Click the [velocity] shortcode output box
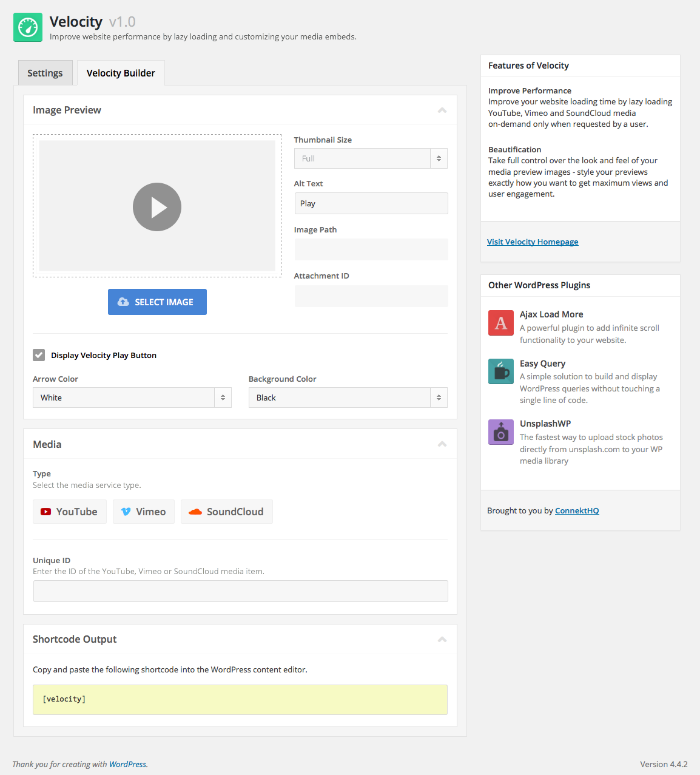The height and width of the screenshot is (775, 700). click(x=240, y=700)
